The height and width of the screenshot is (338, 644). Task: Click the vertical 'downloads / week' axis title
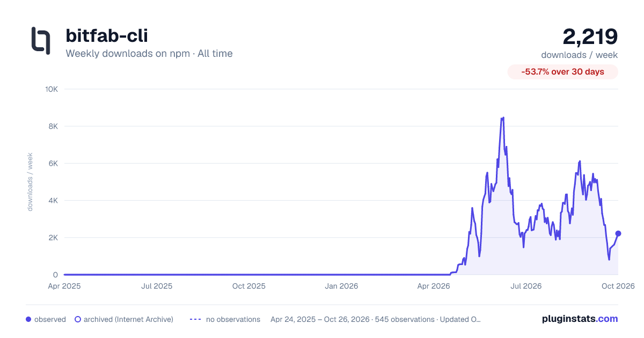30,182
